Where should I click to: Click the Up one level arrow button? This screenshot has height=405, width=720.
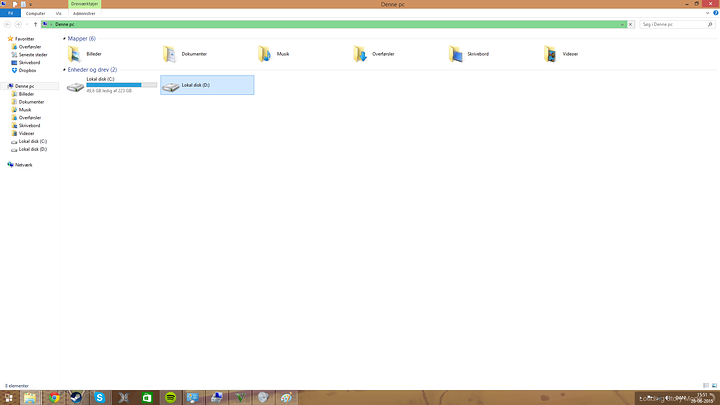point(36,24)
